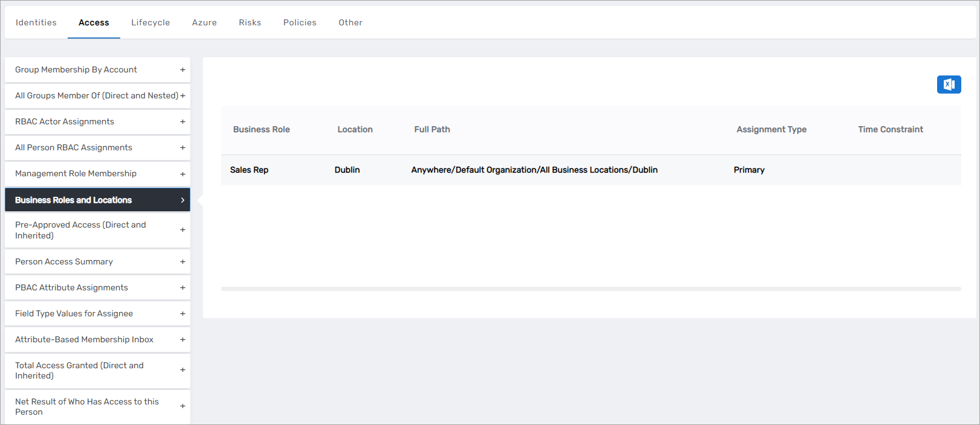Open Pre-Approved Access (Direct and Inherited)

(80, 230)
